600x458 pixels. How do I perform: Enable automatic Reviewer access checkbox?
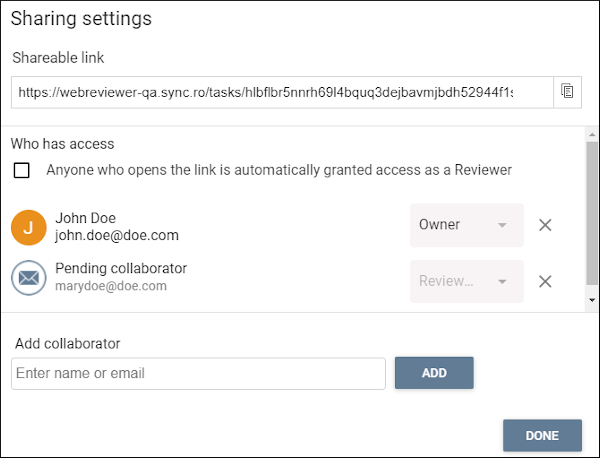click(x=21, y=170)
